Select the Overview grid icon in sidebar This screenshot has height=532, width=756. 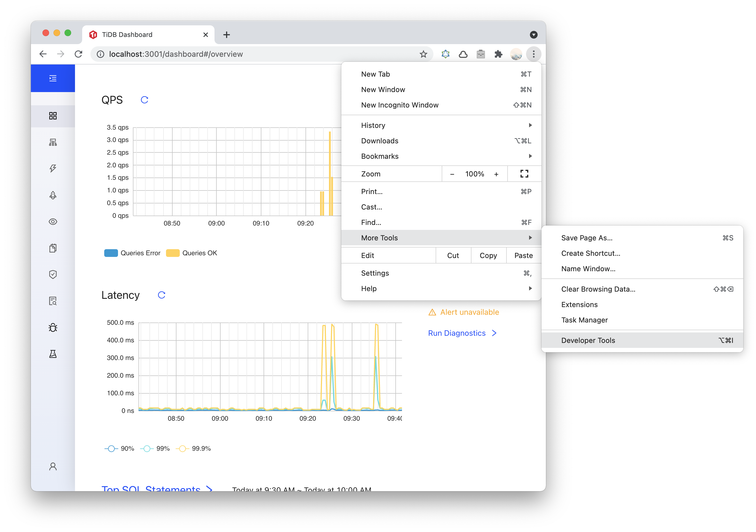pyautogui.click(x=53, y=116)
